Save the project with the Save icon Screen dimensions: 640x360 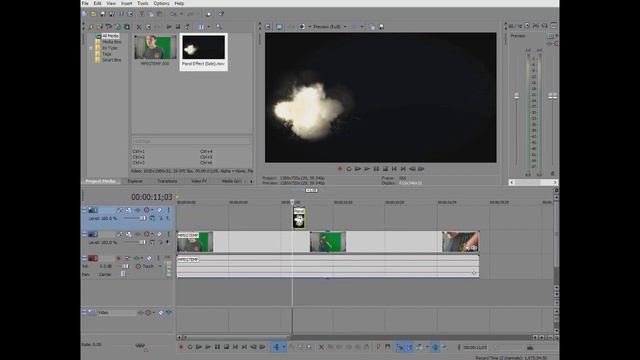point(103,14)
